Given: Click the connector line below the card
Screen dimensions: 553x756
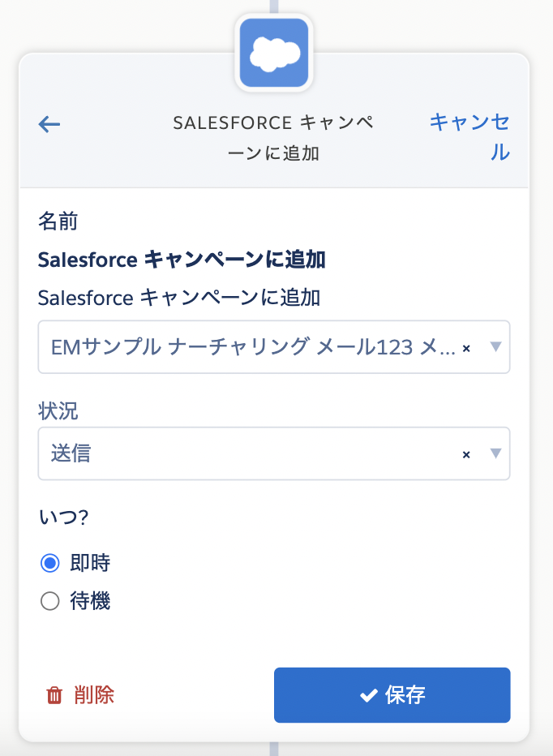Looking at the screenshot, I should coord(274,749).
